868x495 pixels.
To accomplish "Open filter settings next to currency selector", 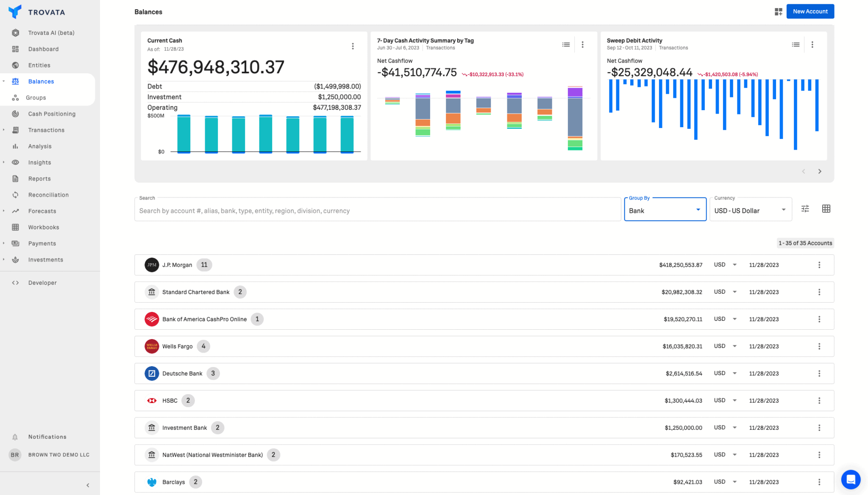I will pos(805,209).
